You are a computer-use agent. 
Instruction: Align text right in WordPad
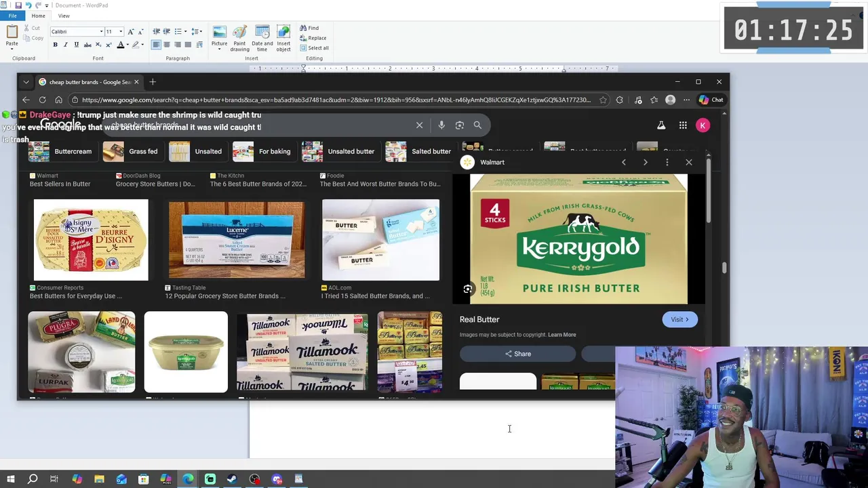178,45
